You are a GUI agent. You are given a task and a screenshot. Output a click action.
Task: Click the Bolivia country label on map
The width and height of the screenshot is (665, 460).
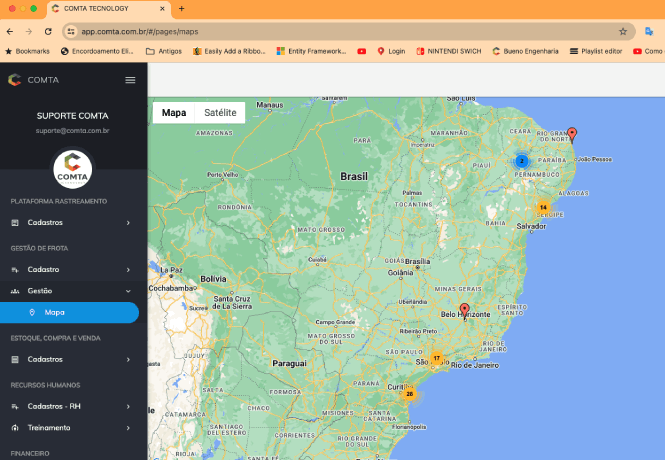click(x=213, y=279)
